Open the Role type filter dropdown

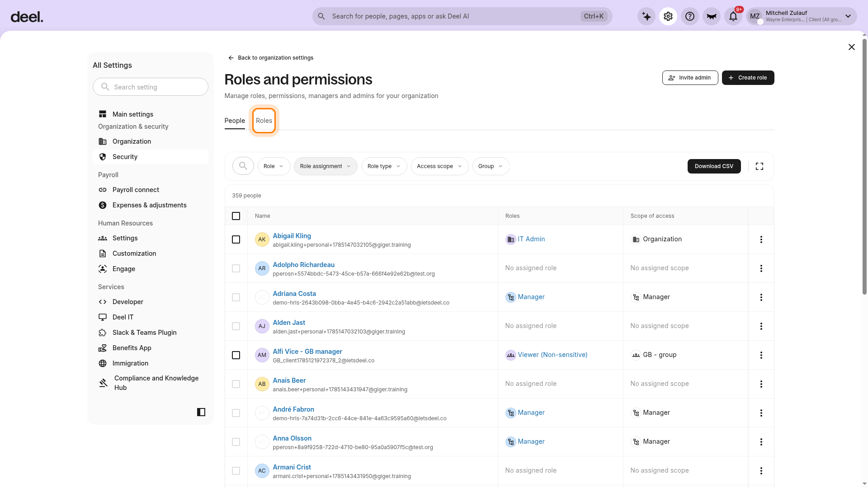[384, 166]
